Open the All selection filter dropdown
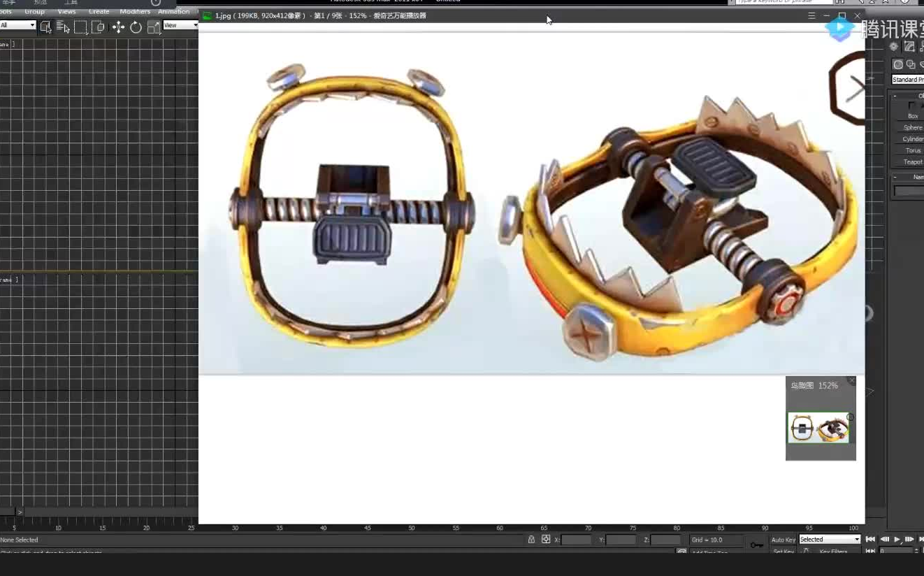924x576 pixels. 17,25
